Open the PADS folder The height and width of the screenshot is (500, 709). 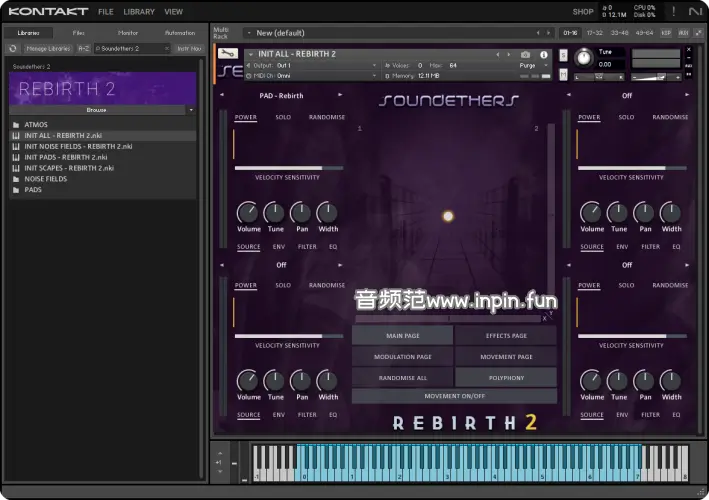(x=33, y=189)
